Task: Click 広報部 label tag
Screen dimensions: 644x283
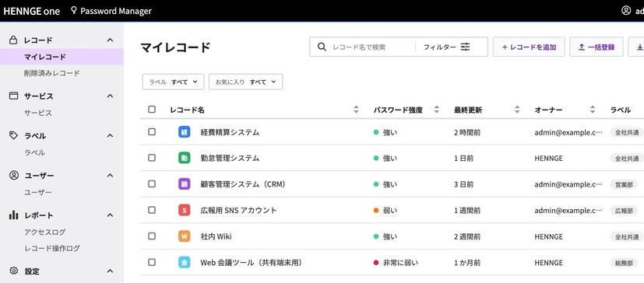Action: [x=623, y=211]
